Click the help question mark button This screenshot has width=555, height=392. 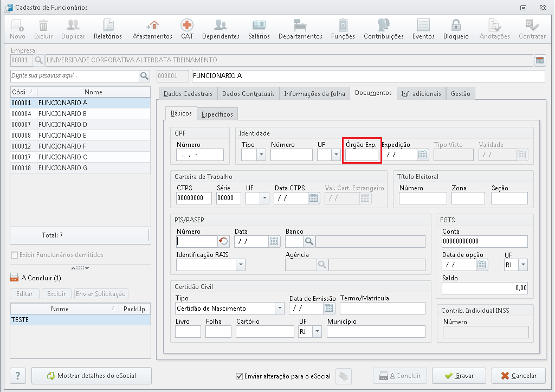(x=18, y=376)
